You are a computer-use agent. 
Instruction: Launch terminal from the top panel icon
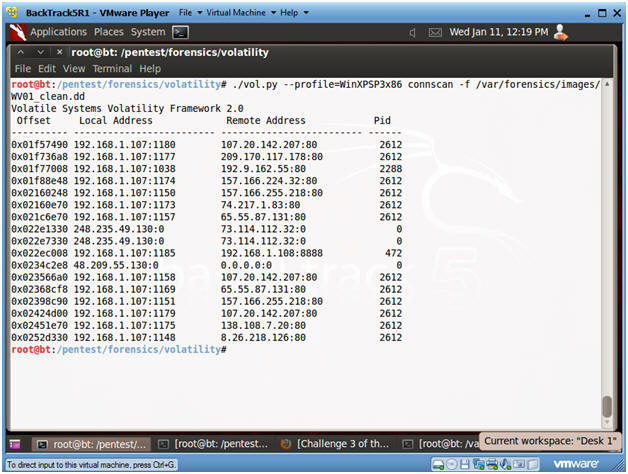click(x=180, y=32)
